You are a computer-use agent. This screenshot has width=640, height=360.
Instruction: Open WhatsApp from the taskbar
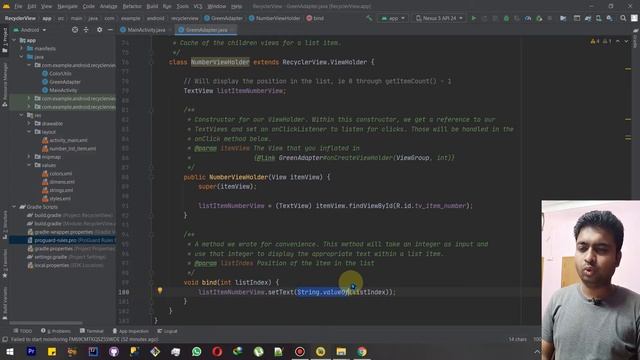coord(196,351)
